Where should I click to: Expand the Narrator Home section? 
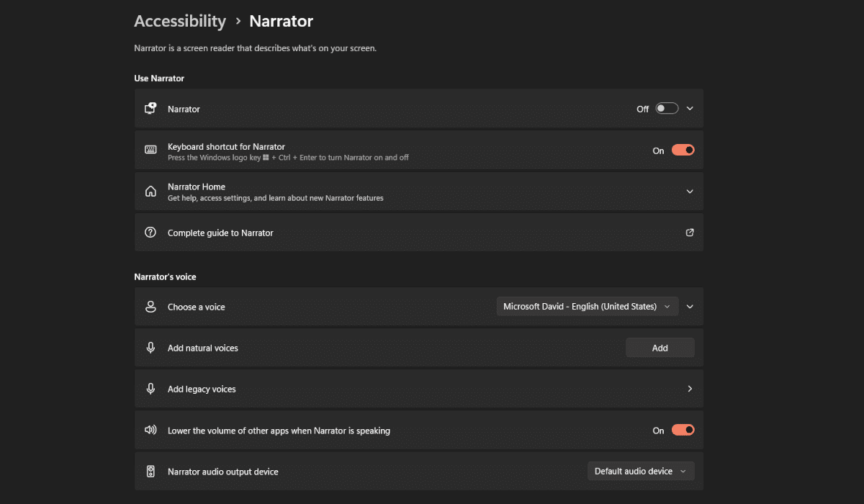pos(690,192)
